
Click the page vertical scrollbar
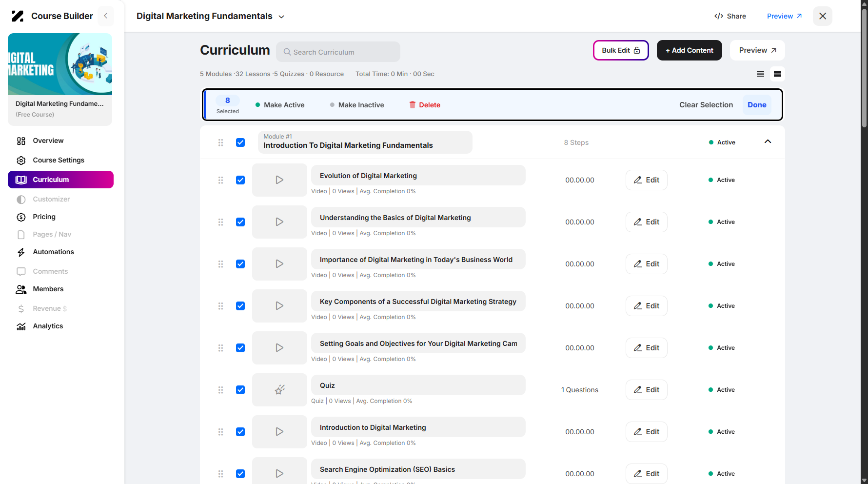point(864,68)
